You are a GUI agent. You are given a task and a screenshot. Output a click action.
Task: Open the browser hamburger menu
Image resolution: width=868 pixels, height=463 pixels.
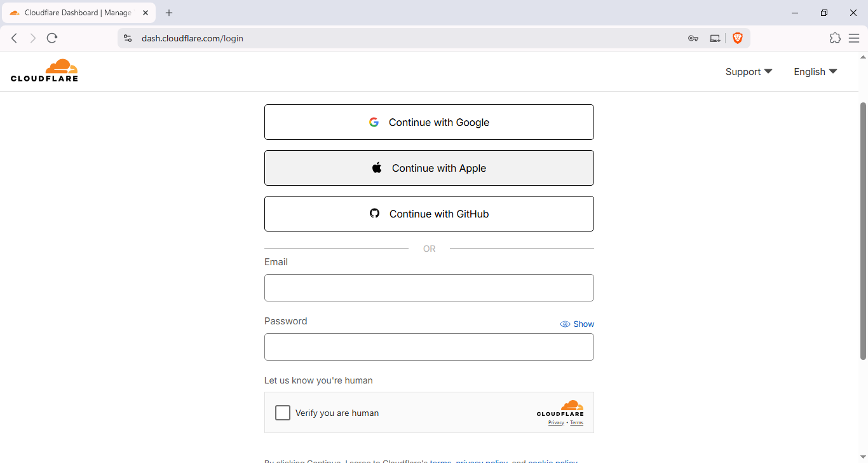pyautogui.click(x=854, y=38)
